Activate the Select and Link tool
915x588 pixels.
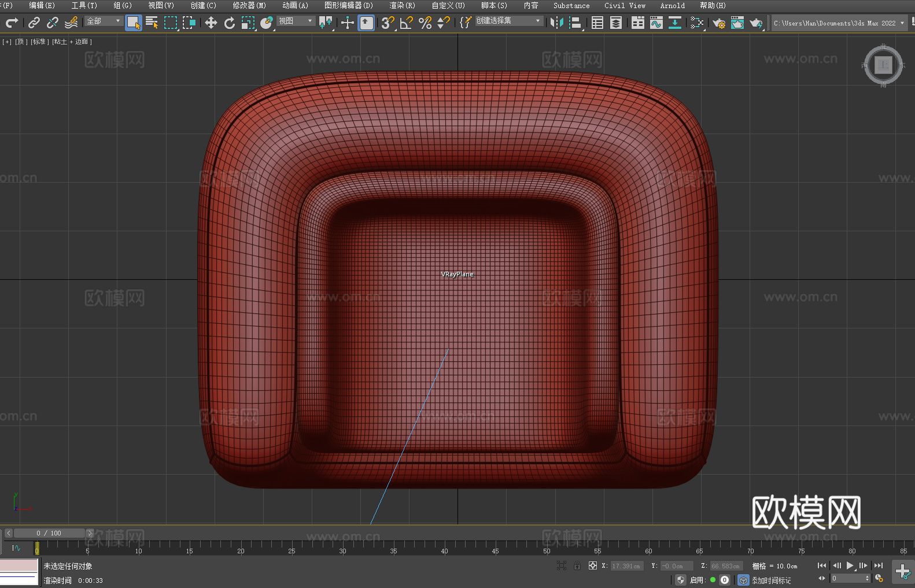tap(34, 23)
